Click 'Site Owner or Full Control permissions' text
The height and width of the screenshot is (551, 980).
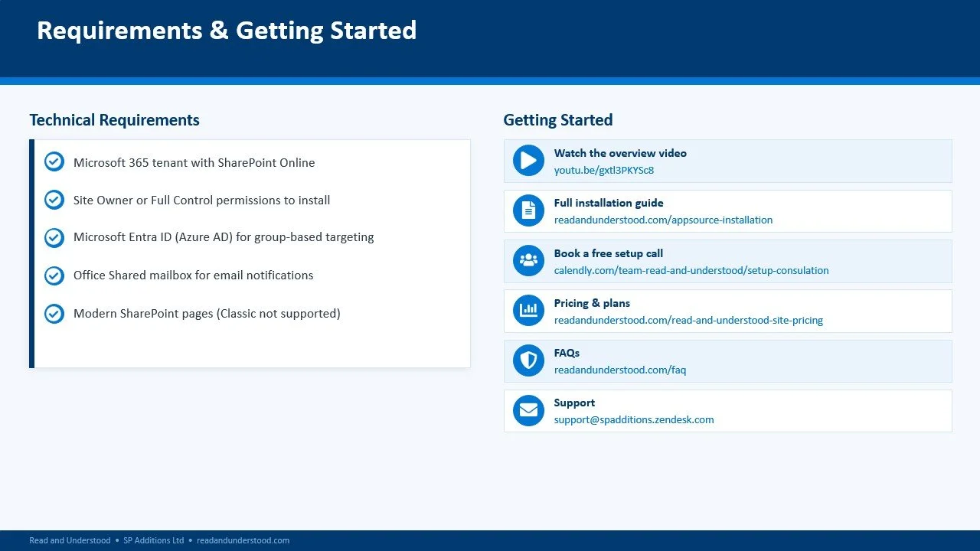202,200
